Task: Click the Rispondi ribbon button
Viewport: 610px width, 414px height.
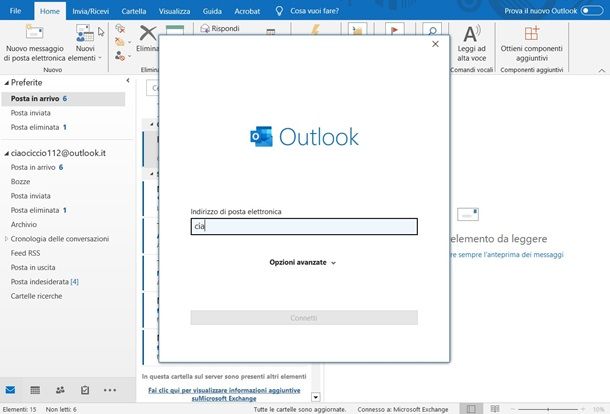Action: [220, 28]
